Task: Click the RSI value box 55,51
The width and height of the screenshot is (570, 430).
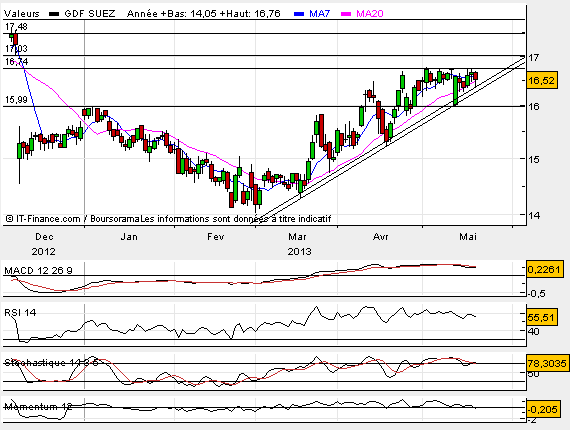Action: [x=542, y=318]
